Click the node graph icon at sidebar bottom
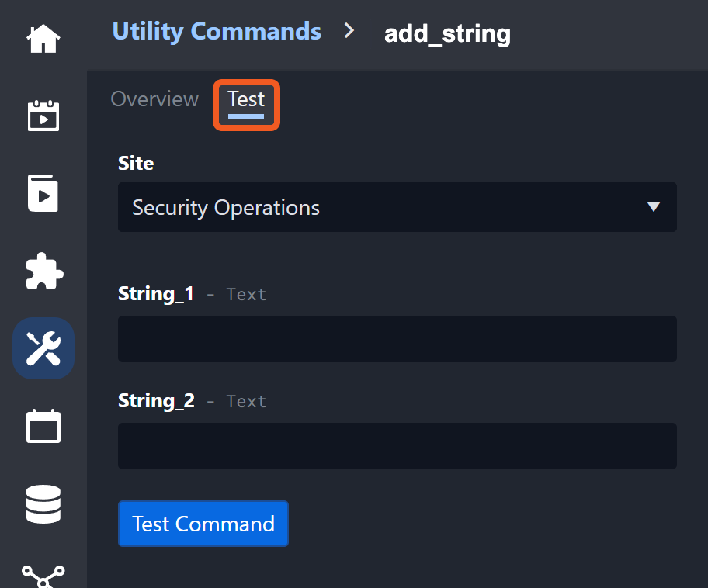The width and height of the screenshot is (708, 588). pos(43,576)
